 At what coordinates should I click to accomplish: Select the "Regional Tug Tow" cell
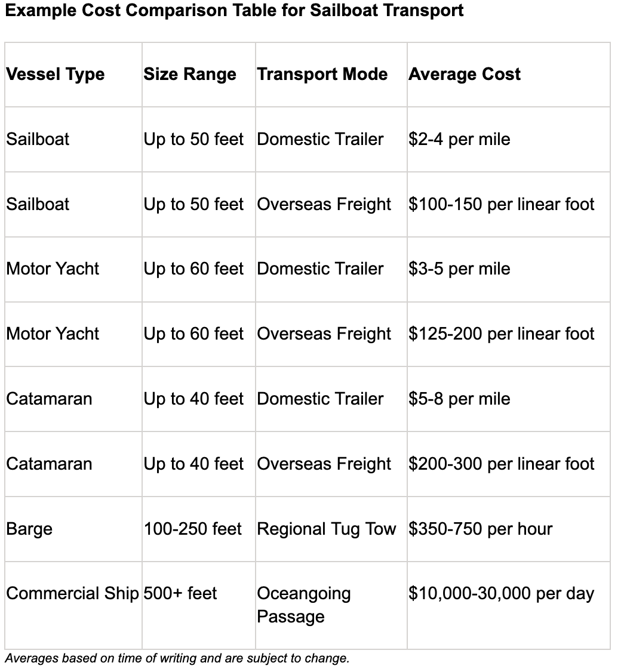[x=327, y=529]
